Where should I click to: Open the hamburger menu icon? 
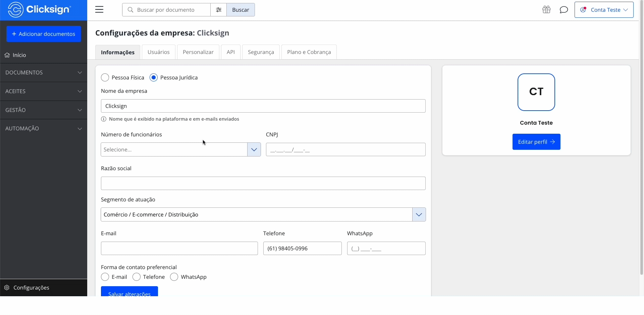pyautogui.click(x=99, y=10)
